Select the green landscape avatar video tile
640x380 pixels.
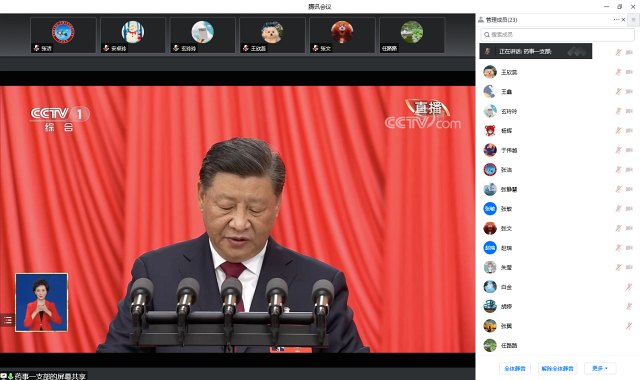(412, 35)
